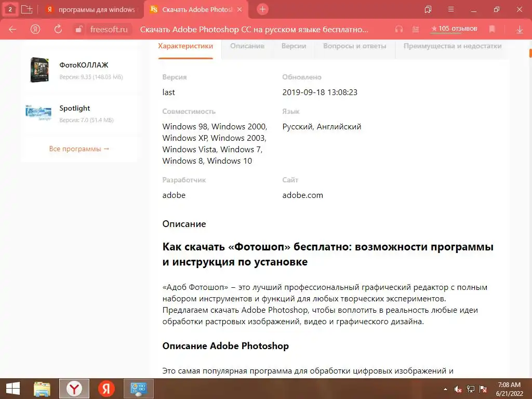Select the Характеристики tab
This screenshot has height=399, width=532.
point(185,46)
